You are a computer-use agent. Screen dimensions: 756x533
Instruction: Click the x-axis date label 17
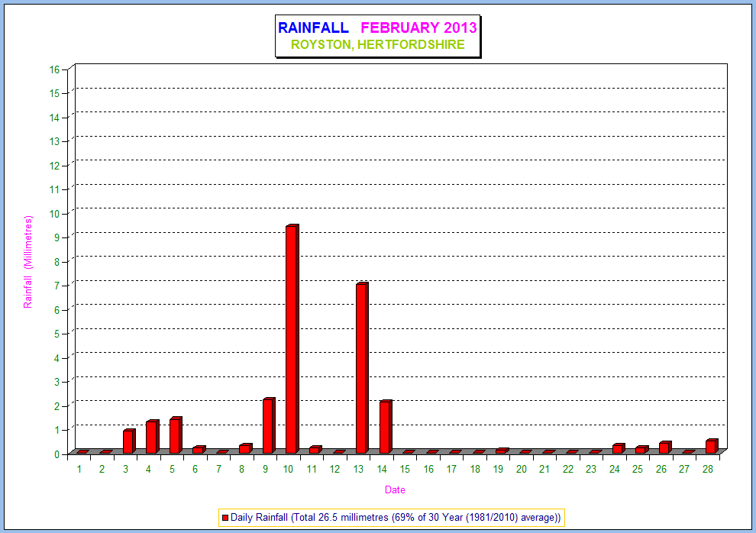pyautogui.click(x=451, y=469)
